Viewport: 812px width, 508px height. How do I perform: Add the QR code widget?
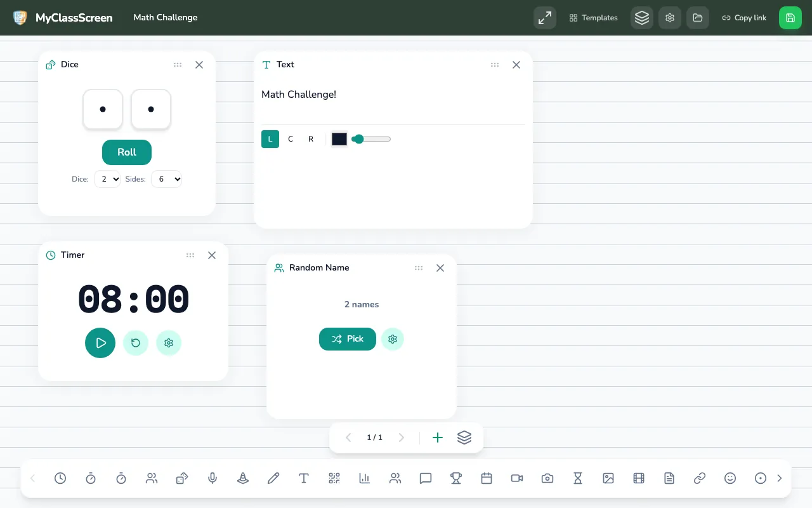pyautogui.click(x=334, y=478)
